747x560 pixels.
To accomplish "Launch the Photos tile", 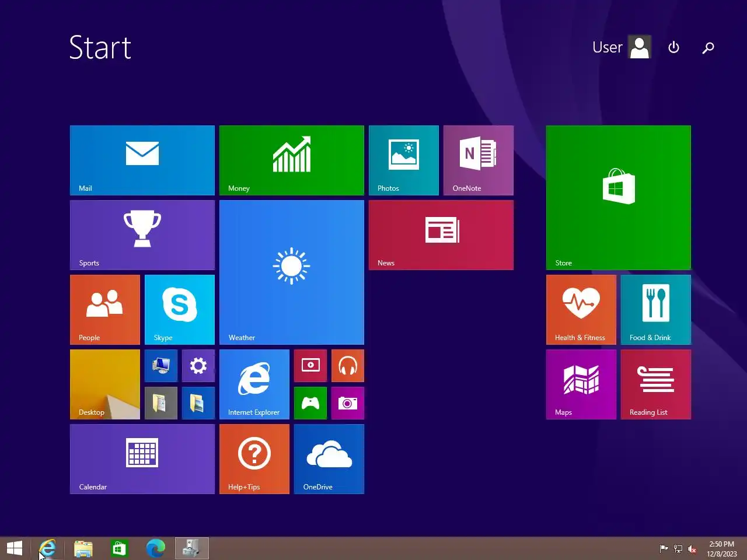I will [x=404, y=160].
